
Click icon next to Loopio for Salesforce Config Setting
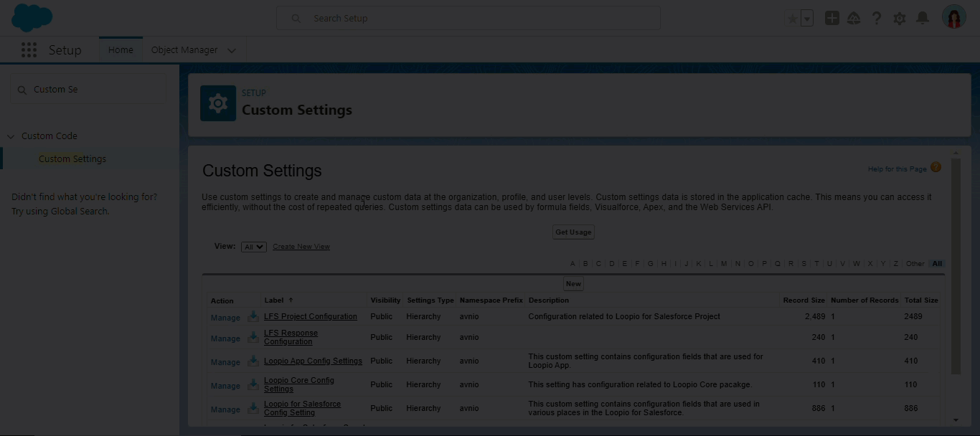click(x=253, y=409)
